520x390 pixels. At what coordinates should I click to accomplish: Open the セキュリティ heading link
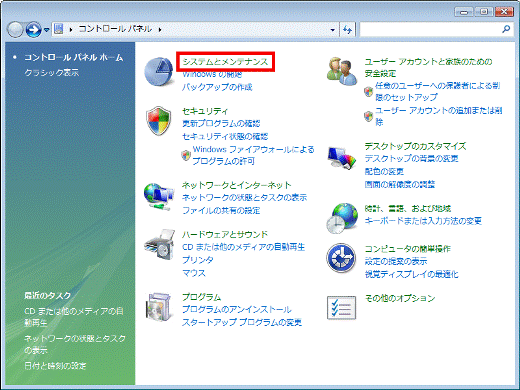click(205, 111)
